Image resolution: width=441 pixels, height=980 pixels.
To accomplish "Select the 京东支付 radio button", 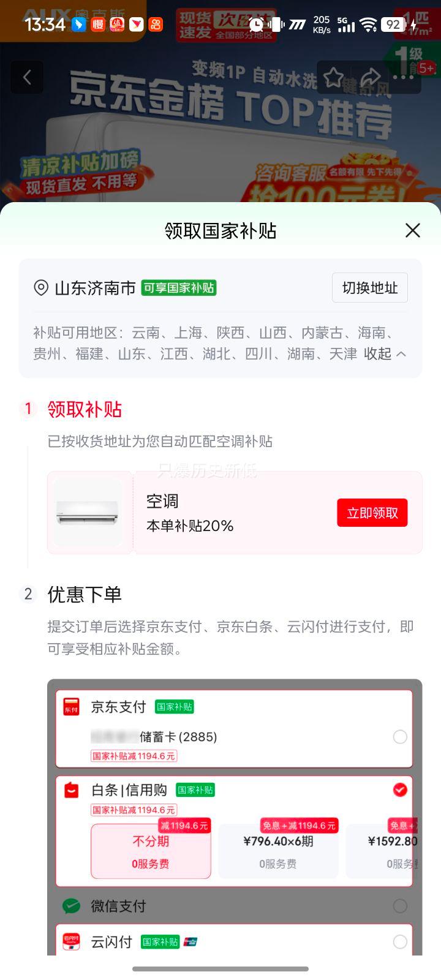I will pyautogui.click(x=400, y=737).
